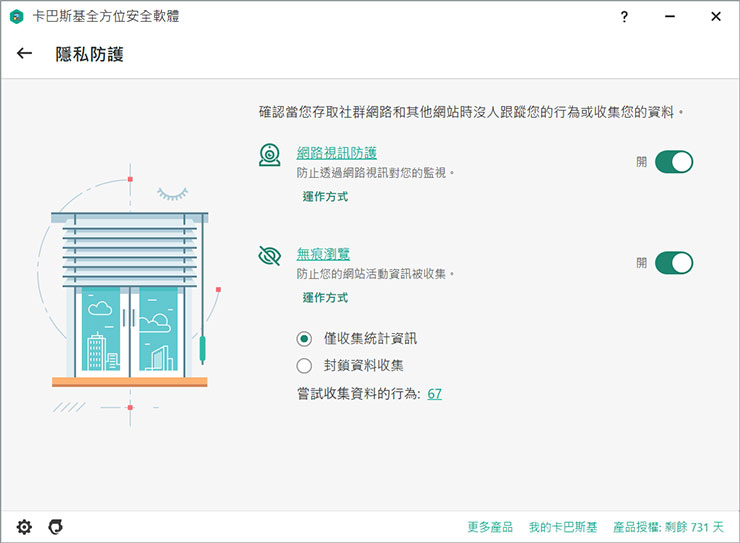Image resolution: width=740 pixels, height=543 pixels.
Task: Click the window blinds illustration
Action: [130, 295]
